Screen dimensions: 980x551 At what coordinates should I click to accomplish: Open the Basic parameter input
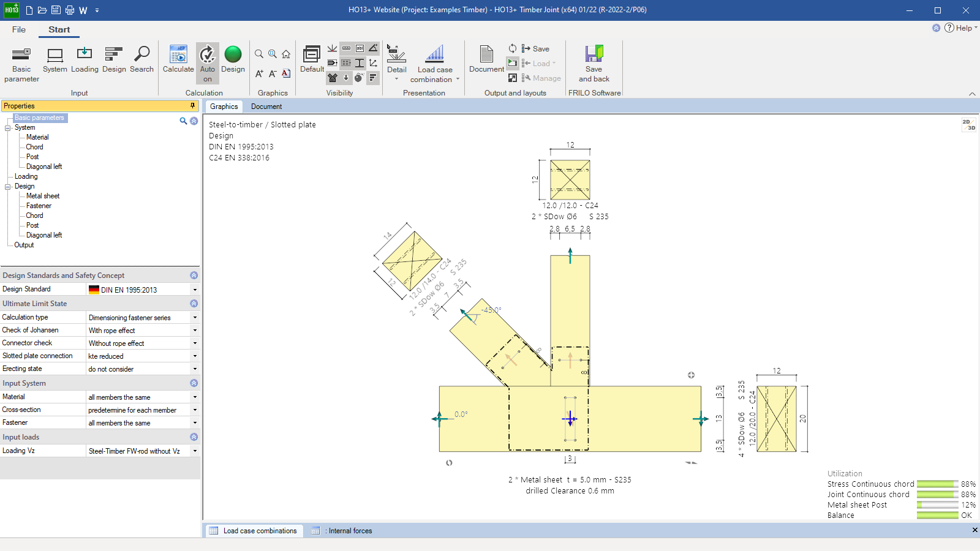21,64
